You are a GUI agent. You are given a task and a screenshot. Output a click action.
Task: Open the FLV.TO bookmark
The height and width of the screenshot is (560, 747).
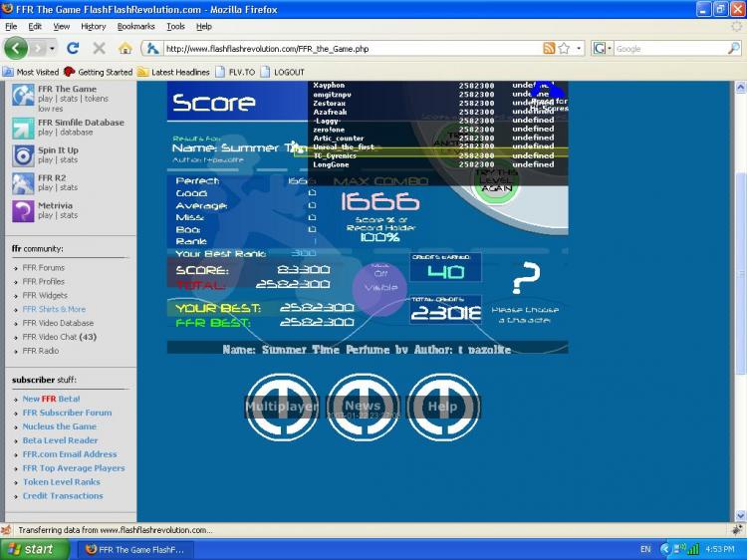pos(235,72)
